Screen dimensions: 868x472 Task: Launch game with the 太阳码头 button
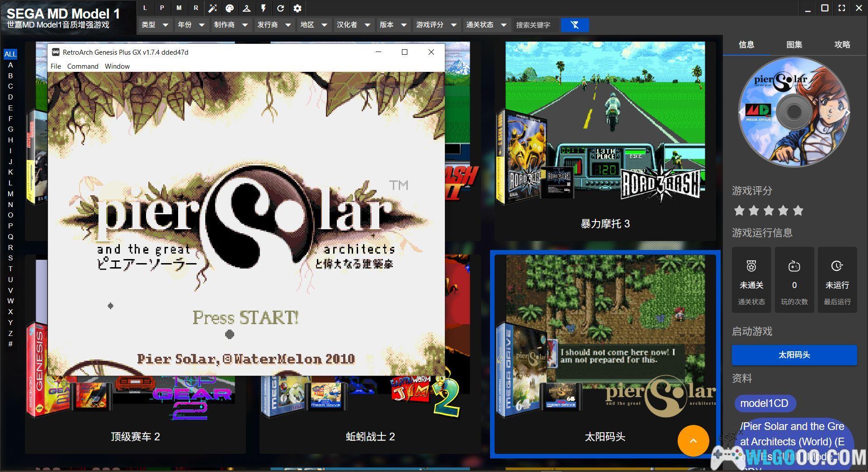click(x=794, y=355)
